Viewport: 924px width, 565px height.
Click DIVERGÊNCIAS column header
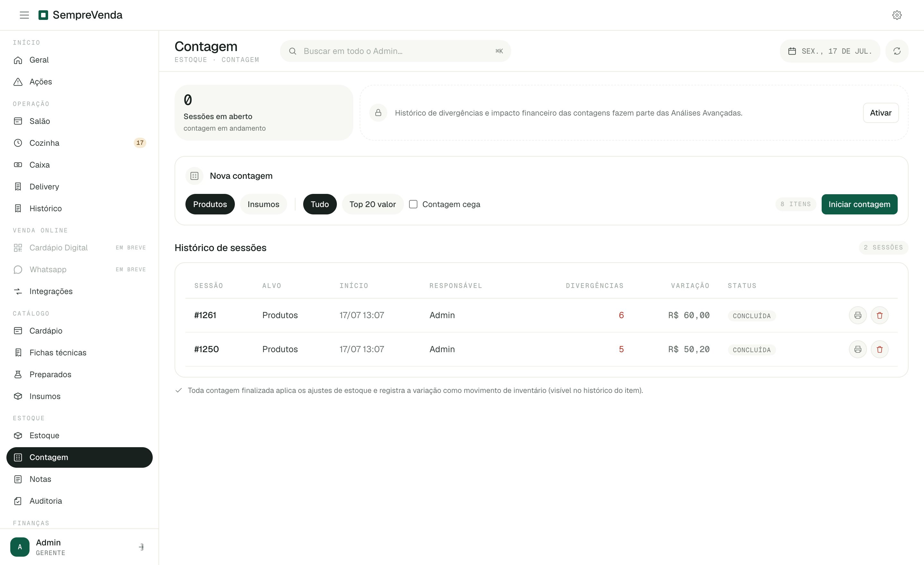[x=595, y=286]
